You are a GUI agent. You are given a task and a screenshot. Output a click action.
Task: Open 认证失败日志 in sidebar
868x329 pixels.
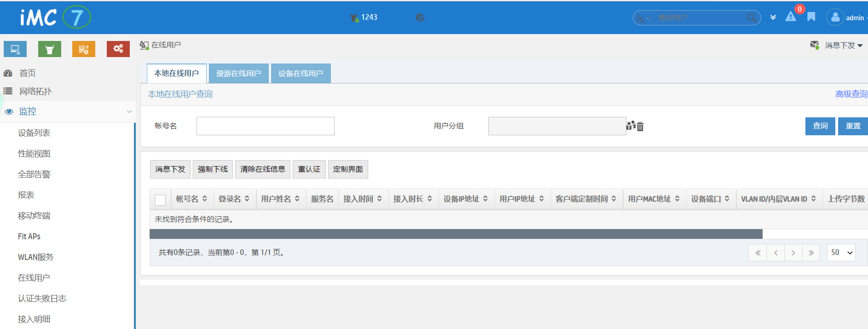point(42,299)
